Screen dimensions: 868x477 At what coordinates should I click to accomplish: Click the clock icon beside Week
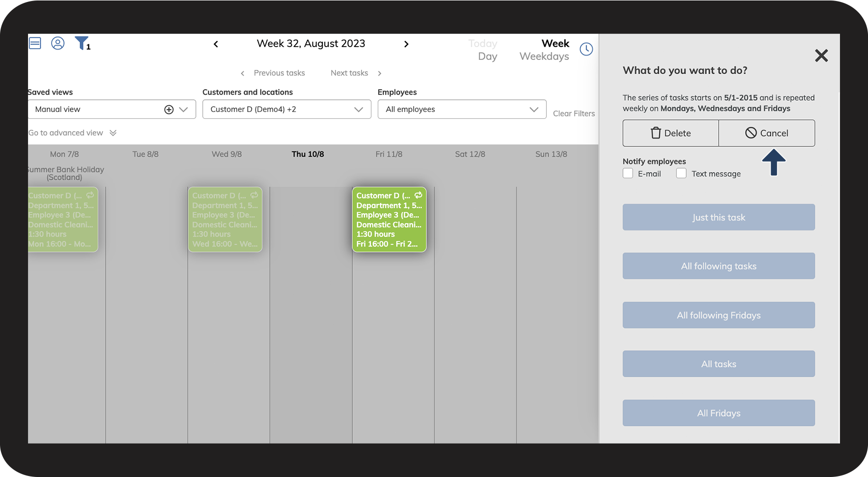(587, 49)
